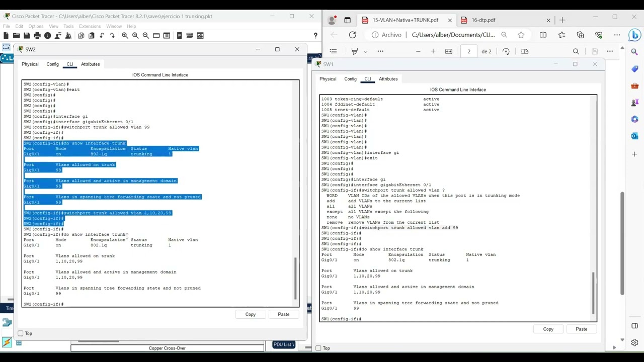Viewport: 644px width, 362px height.
Task: Click Paste button in SW1 window
Action: point(582,329)
